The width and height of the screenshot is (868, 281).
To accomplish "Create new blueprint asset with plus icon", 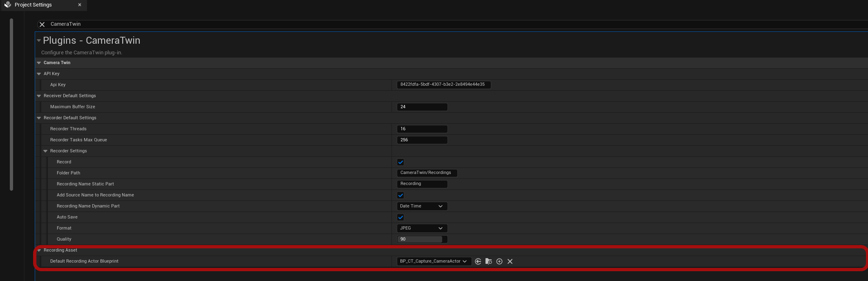I will tap(499, 261).
